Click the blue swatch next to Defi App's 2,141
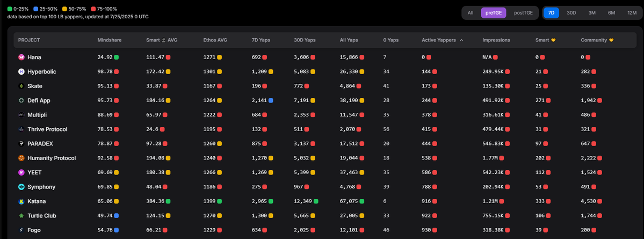The width and height of the screenshot is (644, 239). point(271,100)
